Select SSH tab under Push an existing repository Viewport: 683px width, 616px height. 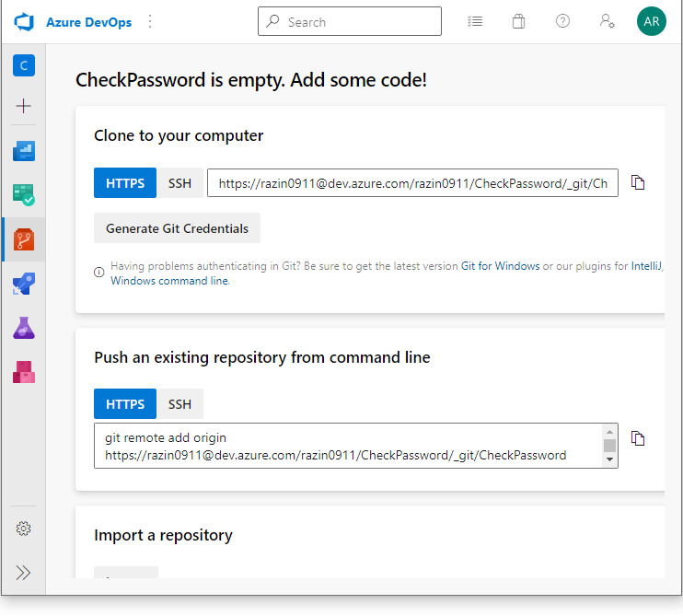coord(179,404)
